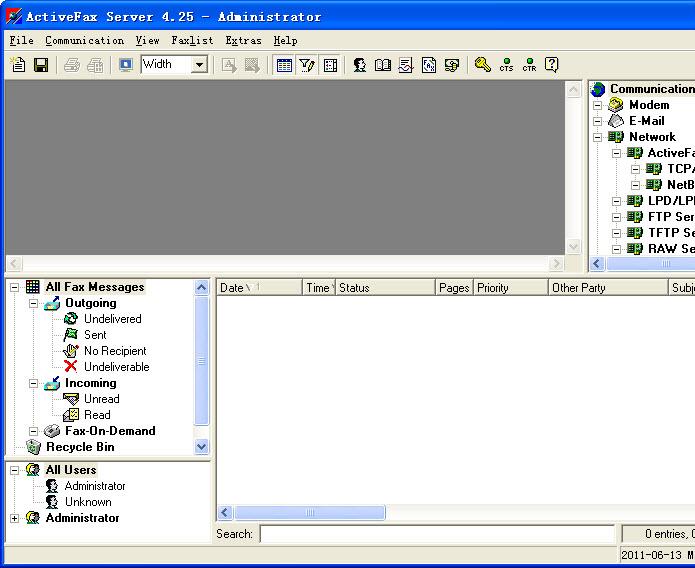Click the grayed hatched page arrow icon
This screenshot has height=568, width=695.
pos(252,65)
